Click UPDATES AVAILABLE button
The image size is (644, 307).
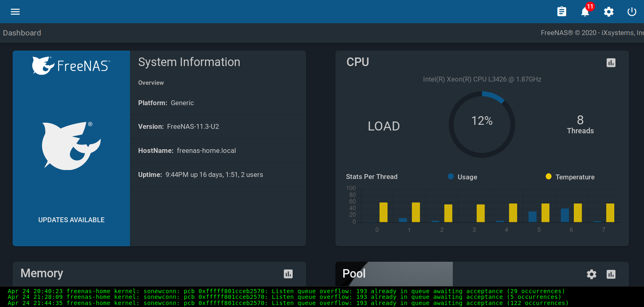pyautogui.click(x=71, y=220)
